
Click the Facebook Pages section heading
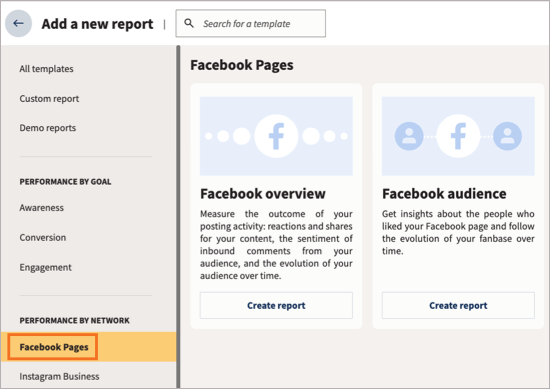click(x=242, y=65)
